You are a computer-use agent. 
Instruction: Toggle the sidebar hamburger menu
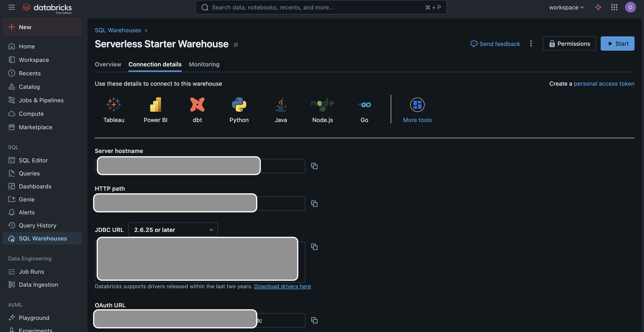11,7
